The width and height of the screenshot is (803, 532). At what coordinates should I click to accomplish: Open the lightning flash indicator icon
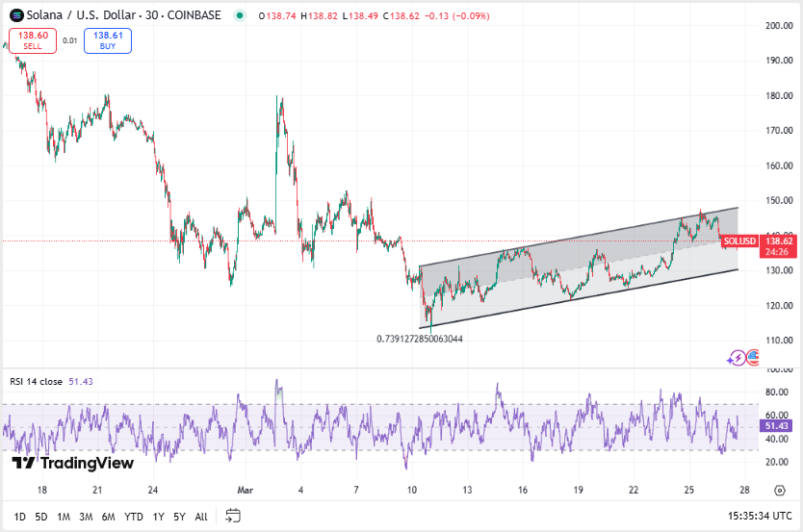(738, 358)
